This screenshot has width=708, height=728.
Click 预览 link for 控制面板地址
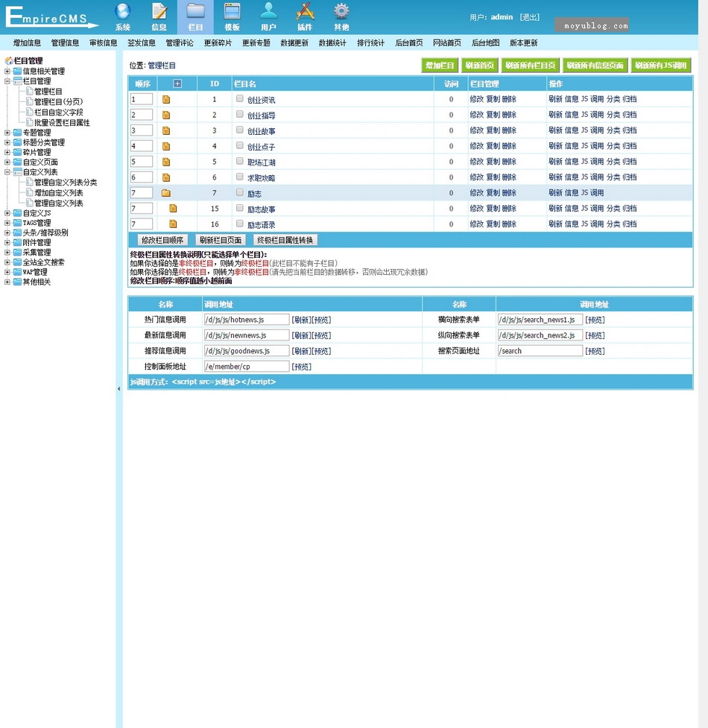301,367
